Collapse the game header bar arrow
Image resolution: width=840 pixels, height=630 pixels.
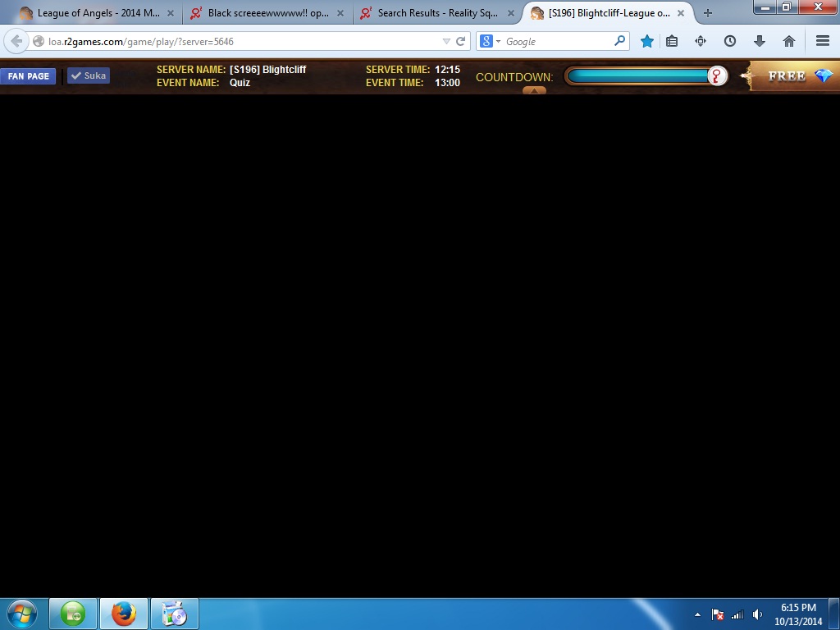pos(534,90)
